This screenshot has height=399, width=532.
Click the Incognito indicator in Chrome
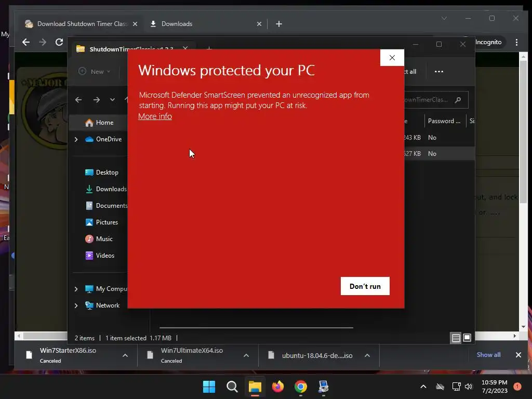[488, 42]
